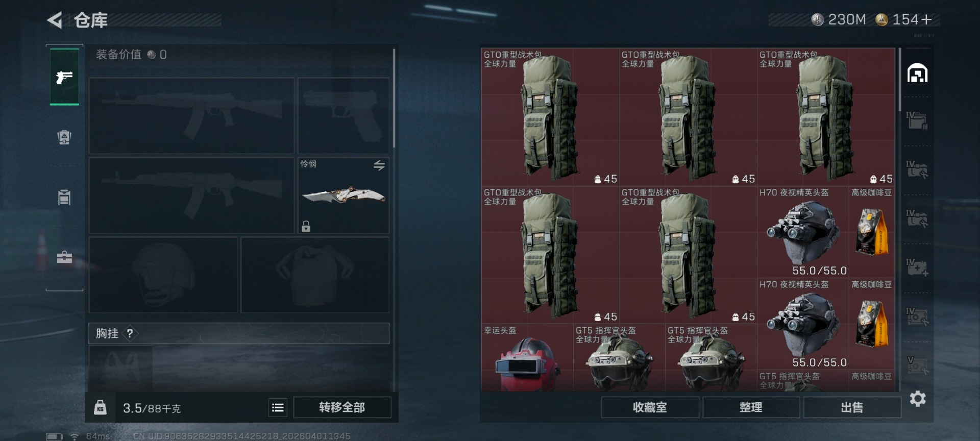This screenshot has height=441, width=980.
Task: Select the weapons loadout tab with gun icon
Action: point(64,77)
